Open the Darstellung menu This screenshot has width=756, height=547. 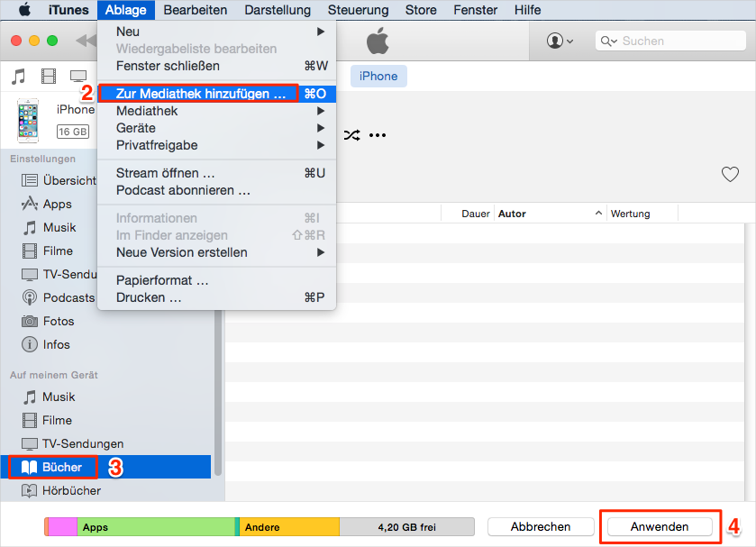(x=278, y=10)
